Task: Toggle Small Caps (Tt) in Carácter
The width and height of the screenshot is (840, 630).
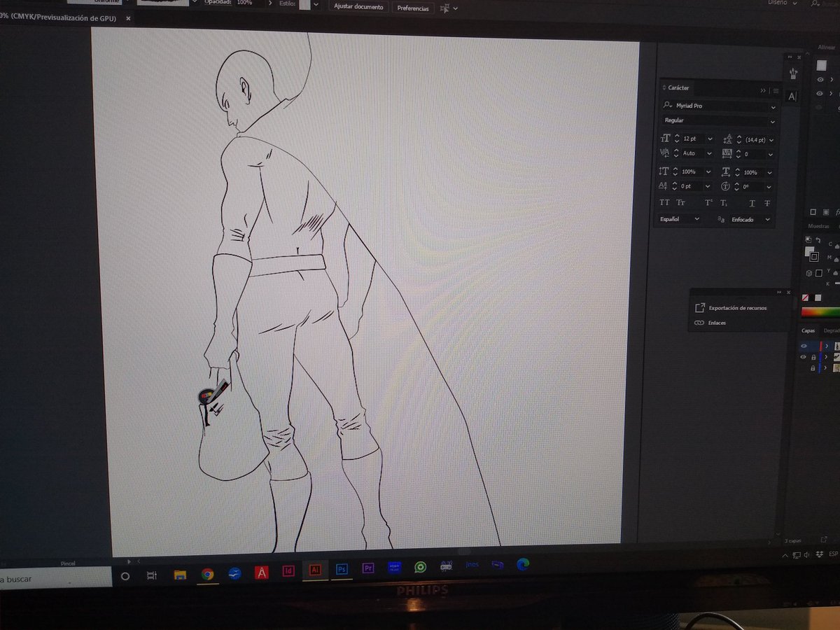Action: tap(680, 203)
